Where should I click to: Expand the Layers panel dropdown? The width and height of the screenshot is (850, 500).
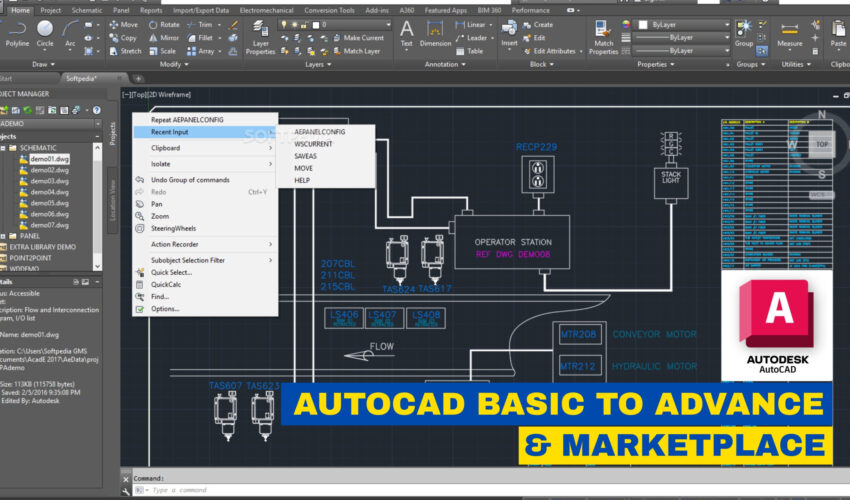pyautogui.click(x=318, y=64)
